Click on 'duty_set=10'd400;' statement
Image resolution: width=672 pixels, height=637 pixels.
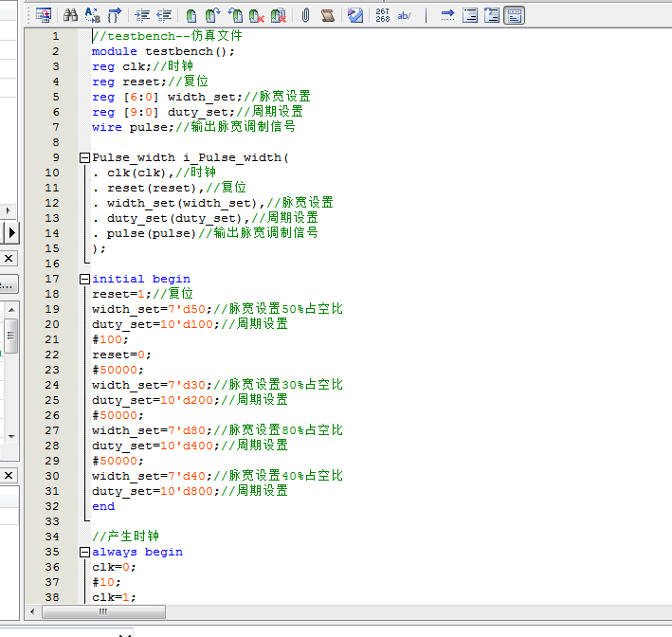[156, 446]
